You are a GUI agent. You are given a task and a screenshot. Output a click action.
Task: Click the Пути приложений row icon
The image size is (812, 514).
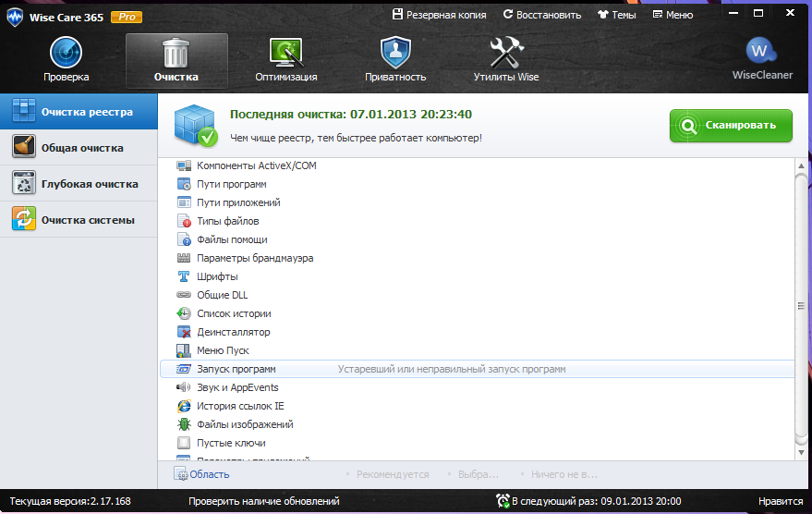(184, 202)
